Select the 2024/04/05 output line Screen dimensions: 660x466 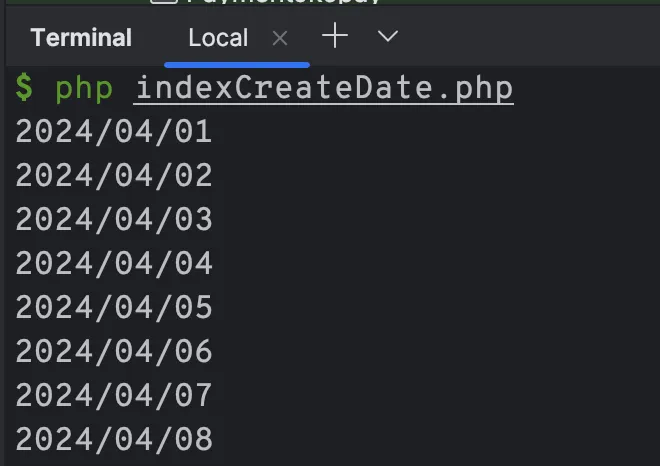114,307
